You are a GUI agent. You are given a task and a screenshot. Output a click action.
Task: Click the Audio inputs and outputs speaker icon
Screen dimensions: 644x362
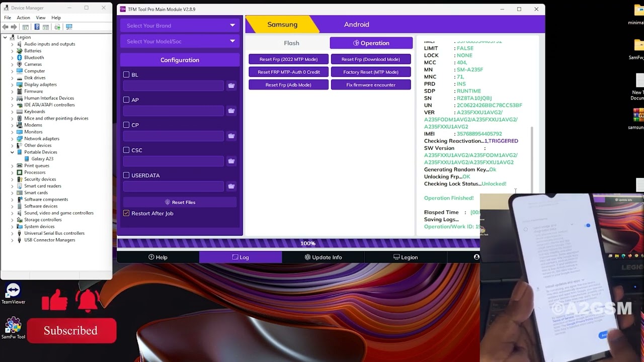[20, 44]
